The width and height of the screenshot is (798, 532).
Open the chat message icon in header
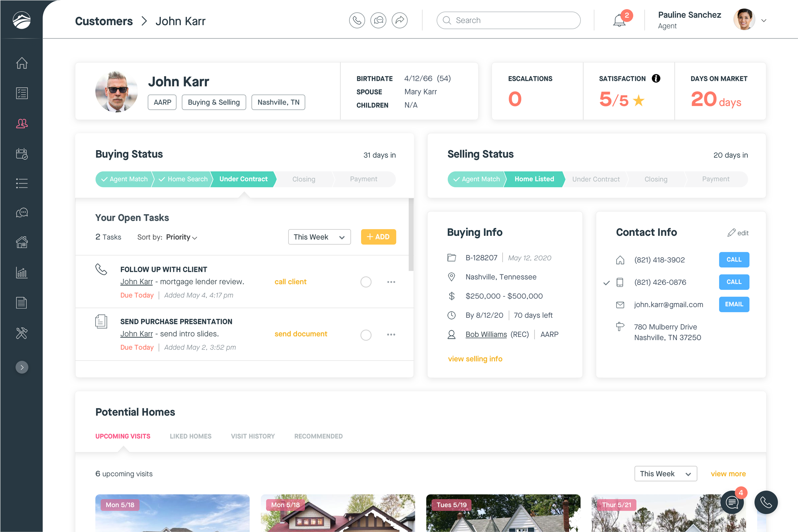[378, 20]
